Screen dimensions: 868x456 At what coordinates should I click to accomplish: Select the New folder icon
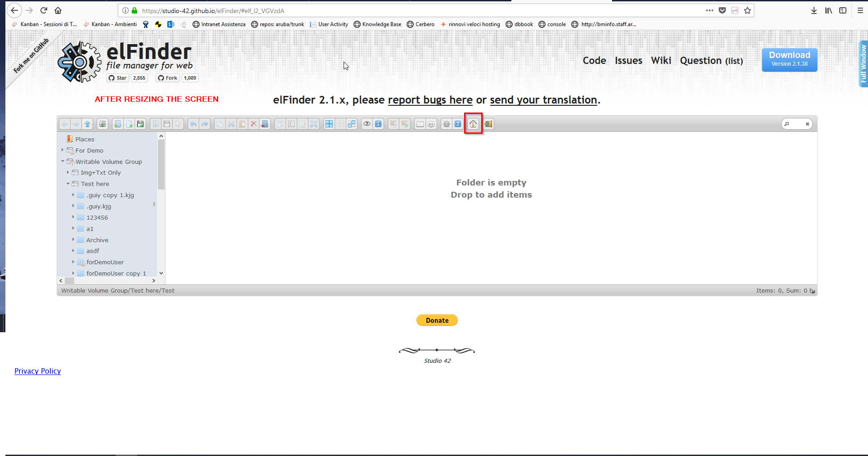point(117,124)
